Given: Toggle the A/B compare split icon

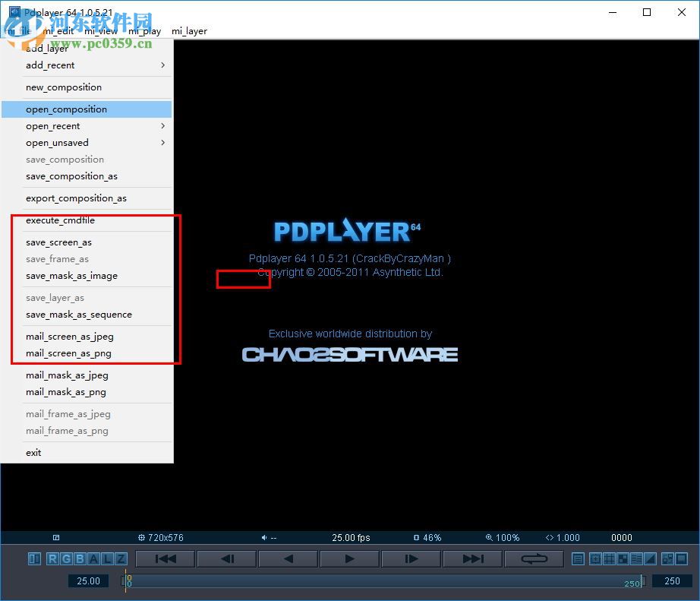Looking at the screenshot, I should click(34, 558).
